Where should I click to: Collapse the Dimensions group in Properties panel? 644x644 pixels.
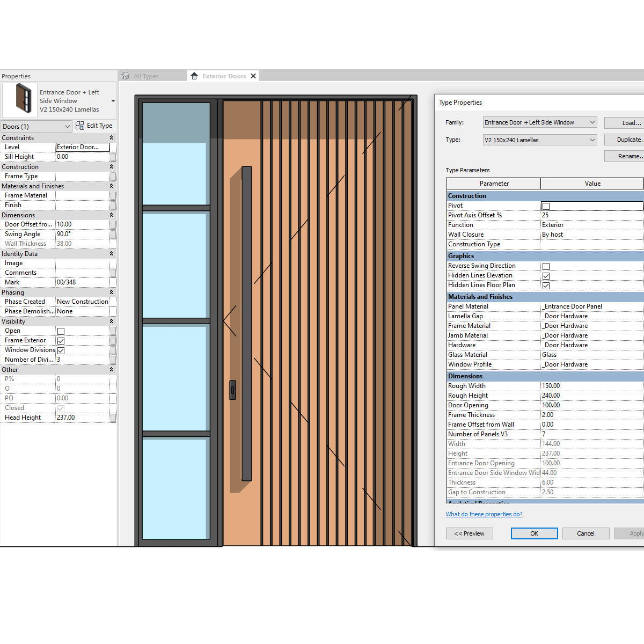(111, 215)
